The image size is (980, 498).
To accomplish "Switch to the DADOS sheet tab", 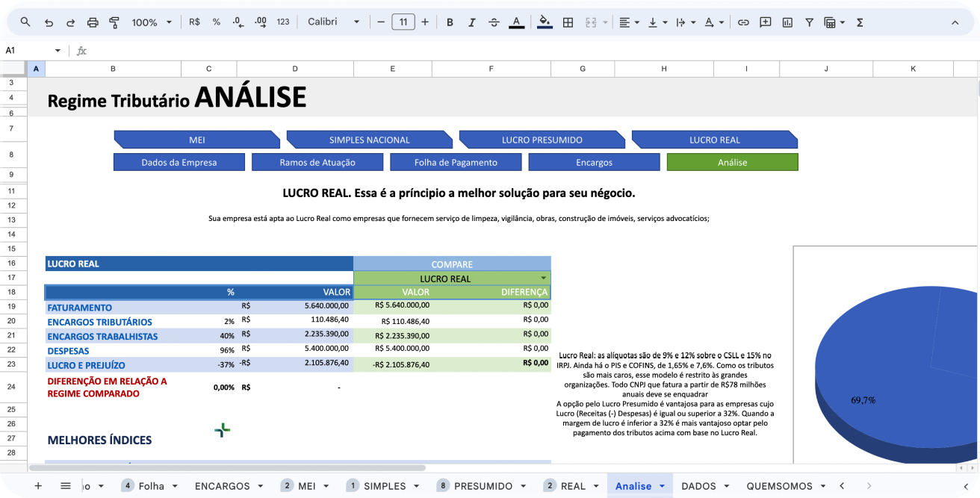I will [705, 486].
